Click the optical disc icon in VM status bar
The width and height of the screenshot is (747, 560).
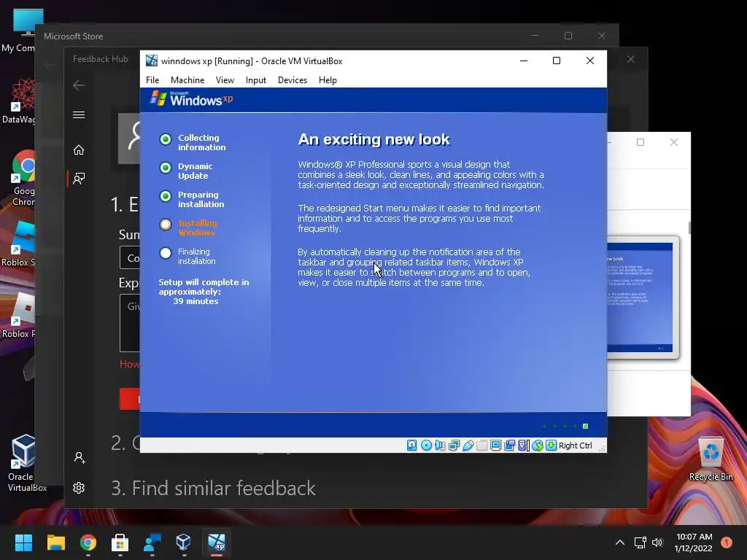click(x=426, y=446)
